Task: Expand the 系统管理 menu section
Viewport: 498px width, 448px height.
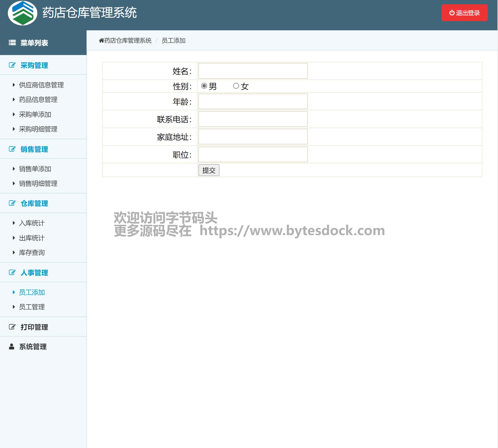Action: click(33, 347)
